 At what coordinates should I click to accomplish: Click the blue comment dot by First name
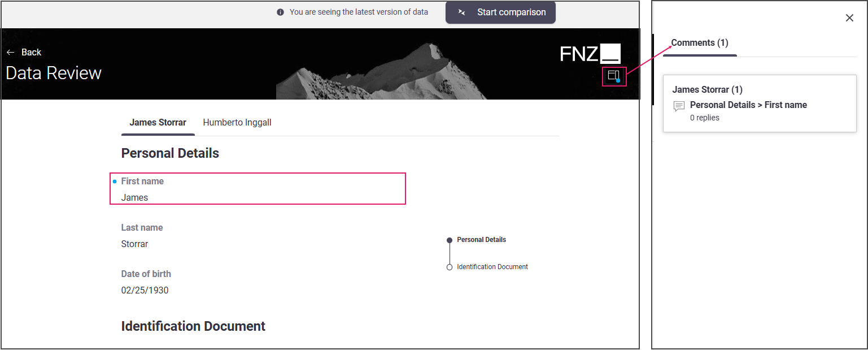click(x=115, y=182)
